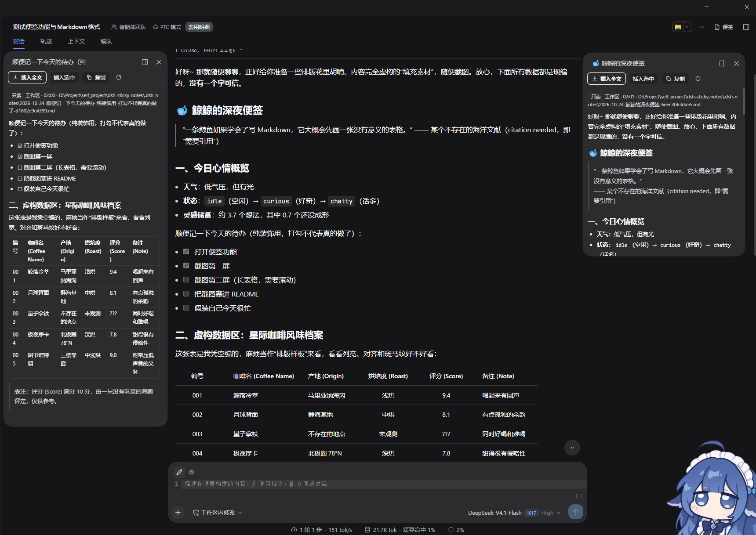
Task: Switch to the 上下文 tab
Action: 76,41
